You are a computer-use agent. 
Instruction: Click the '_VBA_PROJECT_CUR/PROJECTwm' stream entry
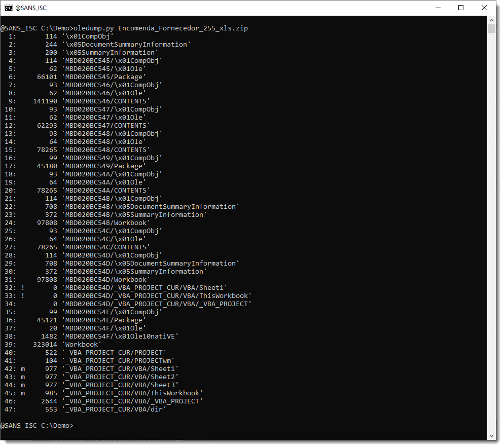pyautogui.click(x=118, y=361)
